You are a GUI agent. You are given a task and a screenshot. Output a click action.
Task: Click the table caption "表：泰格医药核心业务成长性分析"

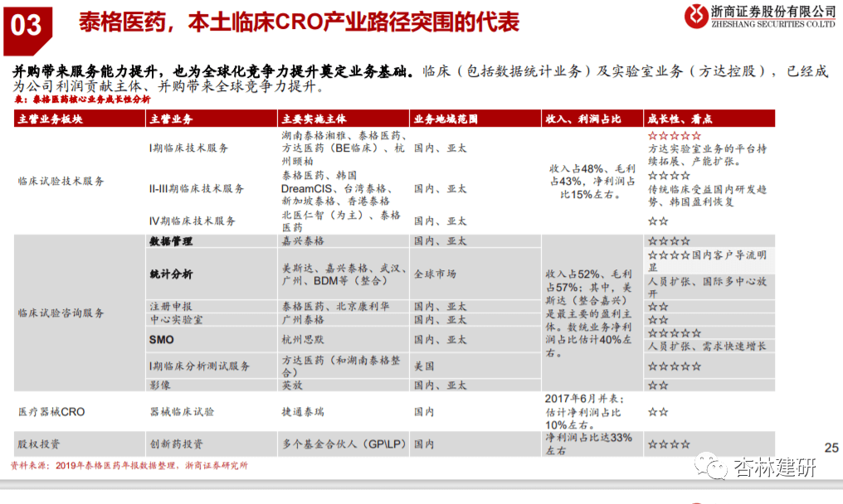pyautogui.click(x=82, y=99)
